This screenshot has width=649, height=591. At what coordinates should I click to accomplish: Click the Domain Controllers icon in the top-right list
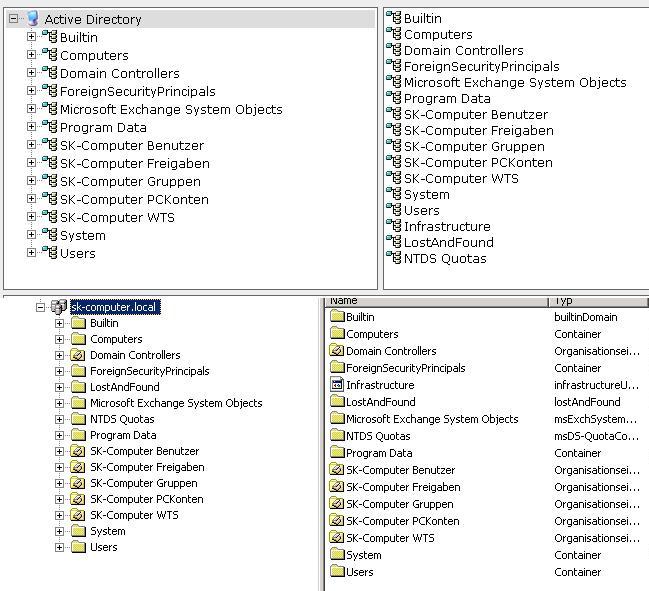pos(394,50)
